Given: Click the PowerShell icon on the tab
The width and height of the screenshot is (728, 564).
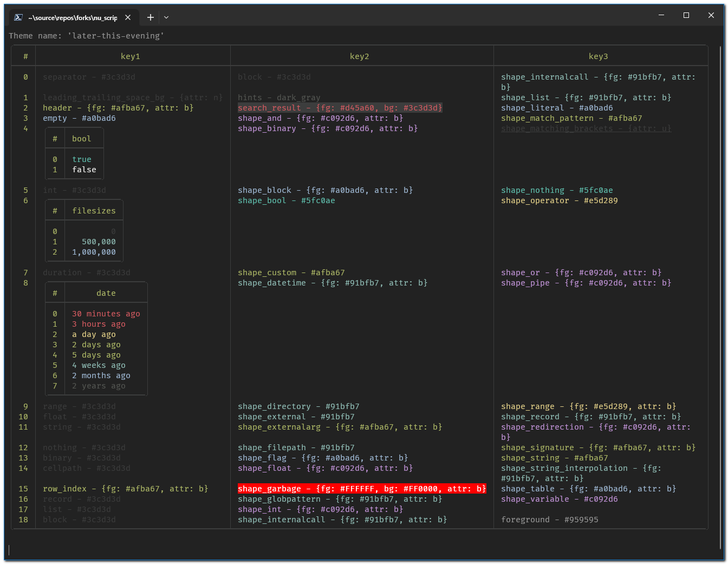Looking at the screenshot, I should (x=18, y=17).
